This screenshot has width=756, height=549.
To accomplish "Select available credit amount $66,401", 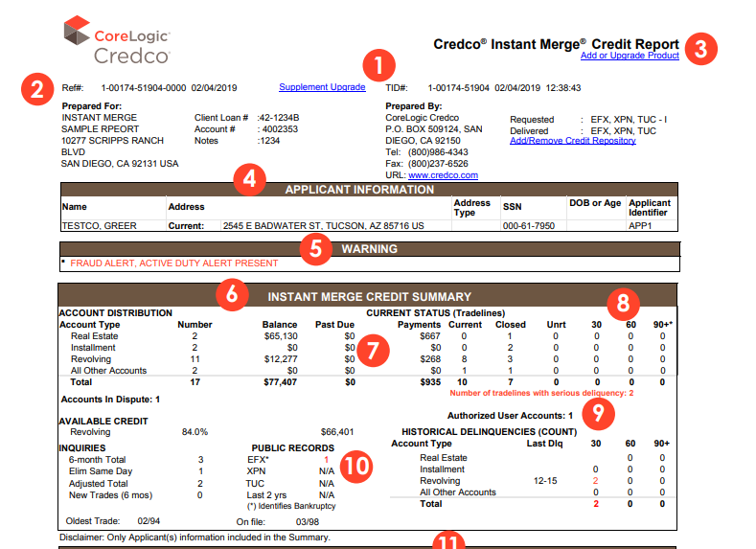I will pyautogui.click(x=337, y=432).
